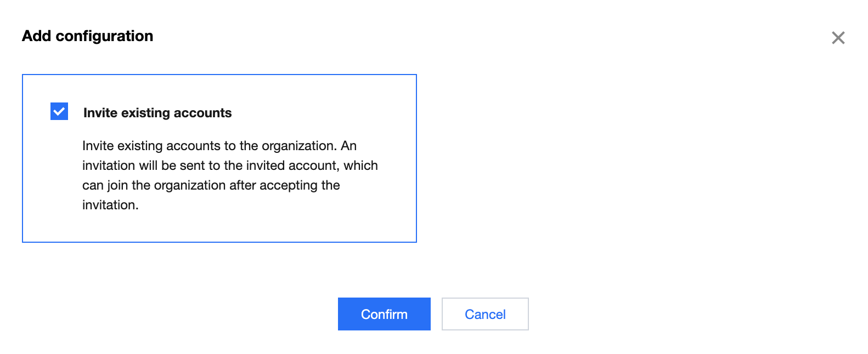This screenshot has height=354, width=868.
Task: Cancel adding the configuration
Action: click(x=485, y=314)
